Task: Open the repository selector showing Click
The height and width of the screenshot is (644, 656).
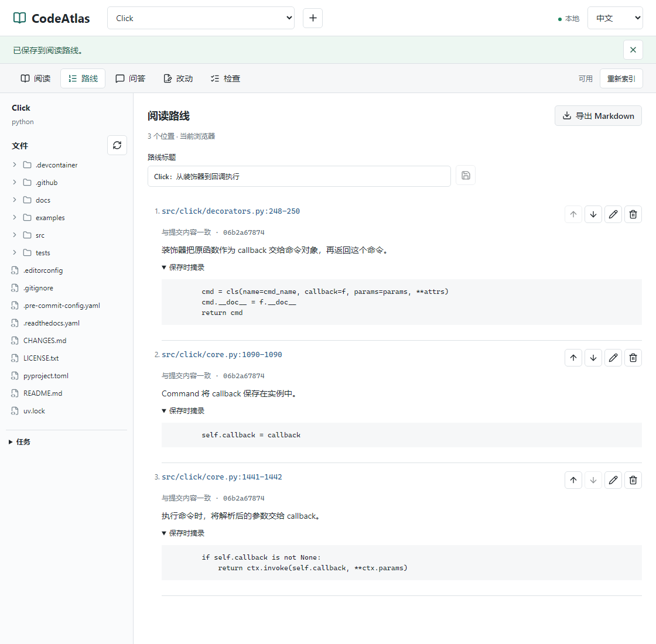Action: [201, 18]
